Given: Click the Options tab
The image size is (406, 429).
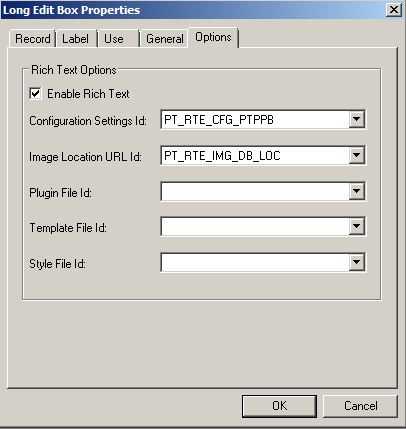Looking at the screenshot, I should tap(213, 37).
